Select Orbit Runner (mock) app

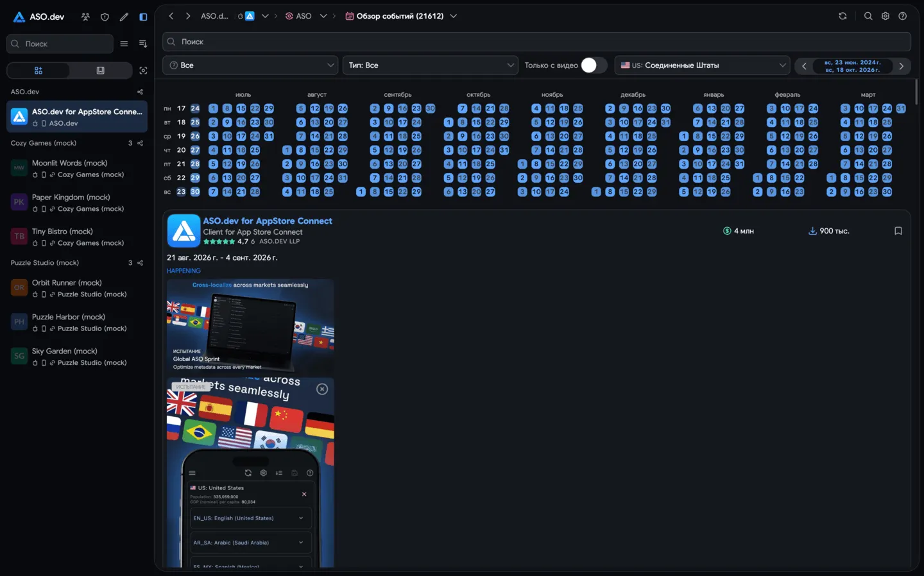click(77, 288)
